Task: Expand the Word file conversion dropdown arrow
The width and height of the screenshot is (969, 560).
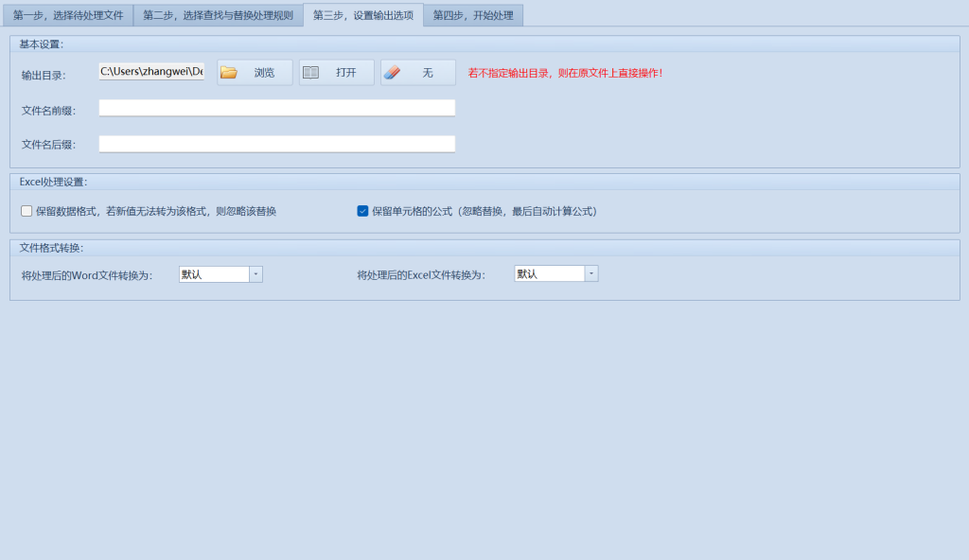Action: pos(255,274)
